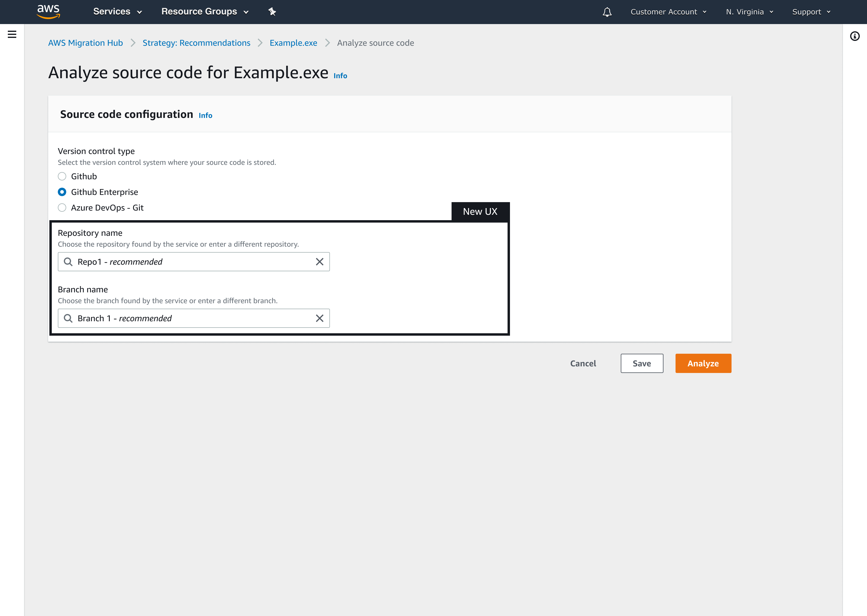This screenshot has height=616, width=867.
Task: Expand the Resource Groups dropdown
Action: tap(205, 12)
